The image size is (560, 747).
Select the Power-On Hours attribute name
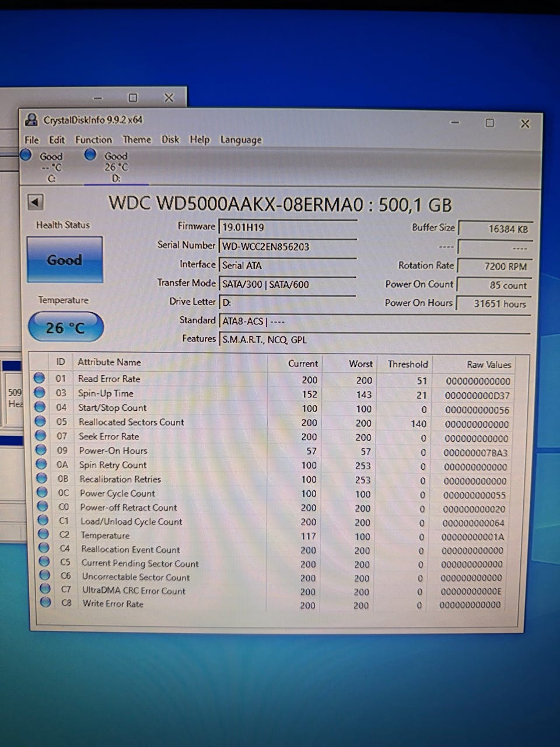pyautogui.click(x=113, y=451)
